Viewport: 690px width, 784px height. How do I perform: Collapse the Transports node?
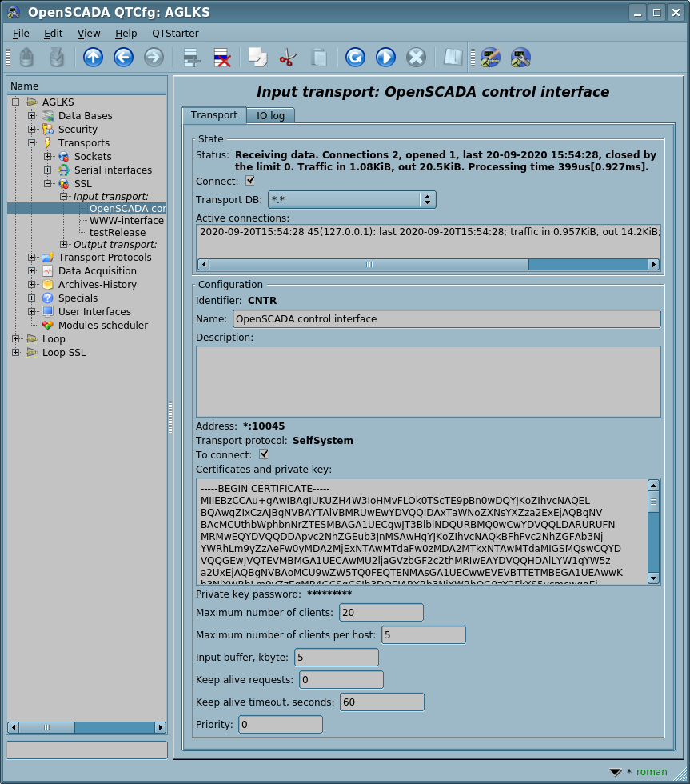tap(32, 142)
